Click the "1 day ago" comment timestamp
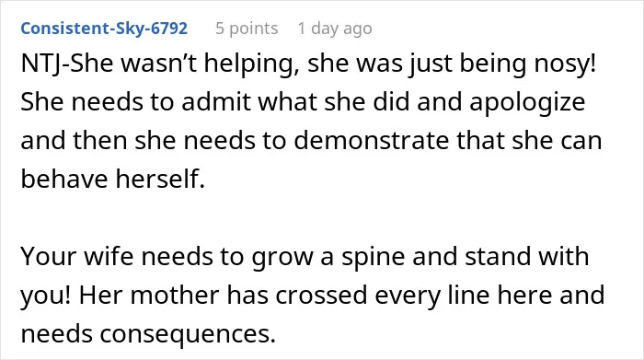The width and height of the screenshot is (644, 360). coord(335,29)
